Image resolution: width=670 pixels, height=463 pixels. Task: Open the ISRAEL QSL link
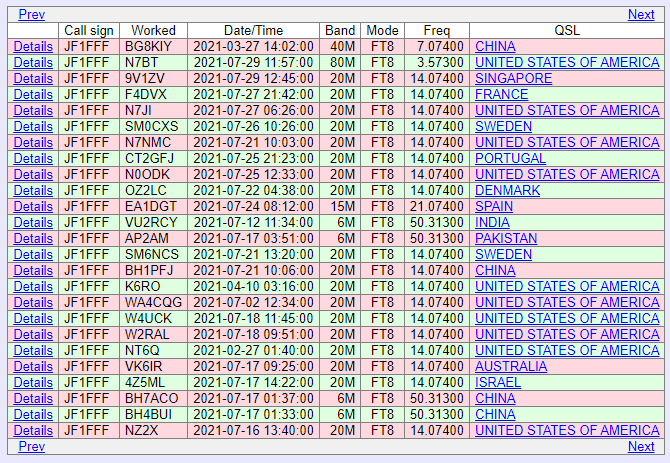[498, 383]
